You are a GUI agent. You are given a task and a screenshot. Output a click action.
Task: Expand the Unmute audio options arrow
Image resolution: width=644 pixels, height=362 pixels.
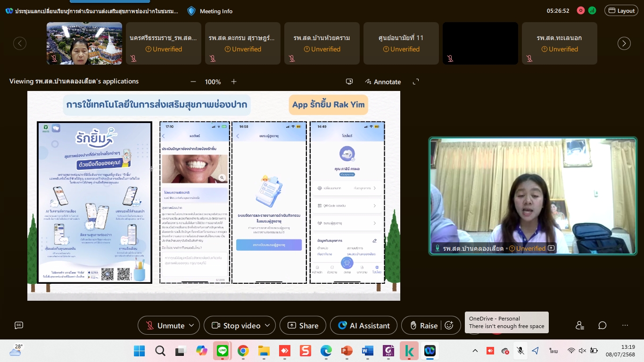point(191,325)
